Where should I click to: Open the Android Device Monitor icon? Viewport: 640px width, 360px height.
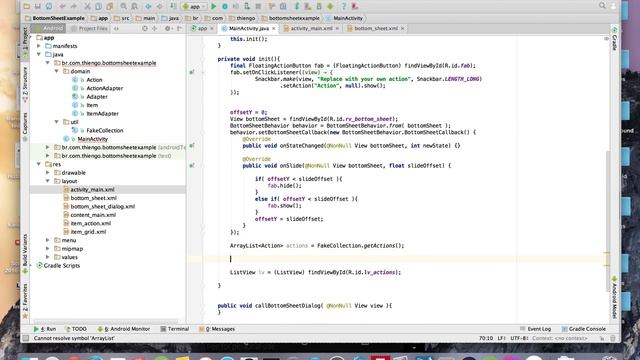(330, 6)
